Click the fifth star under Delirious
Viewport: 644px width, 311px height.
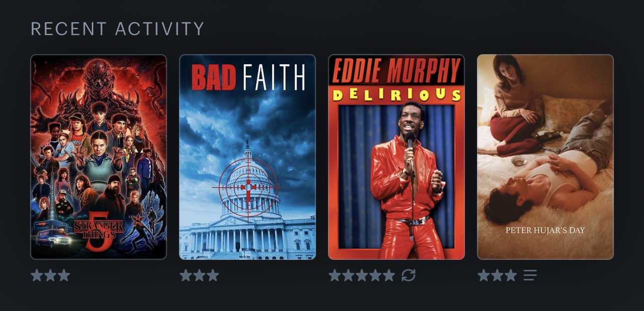click(x=389, y=275)
